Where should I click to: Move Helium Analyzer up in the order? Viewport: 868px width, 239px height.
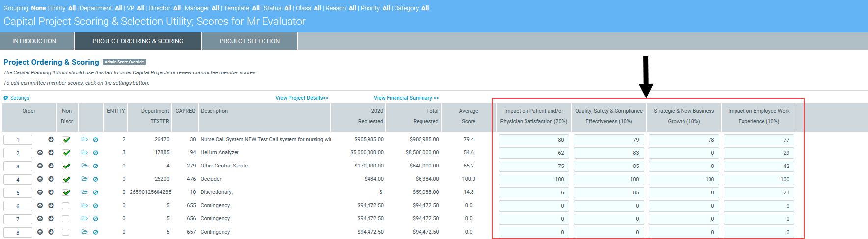40,153
